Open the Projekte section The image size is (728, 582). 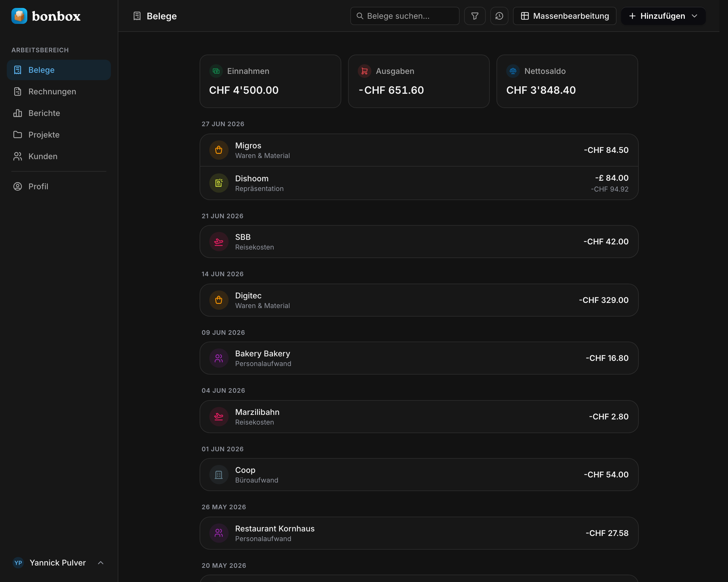(x=59, y=135)
